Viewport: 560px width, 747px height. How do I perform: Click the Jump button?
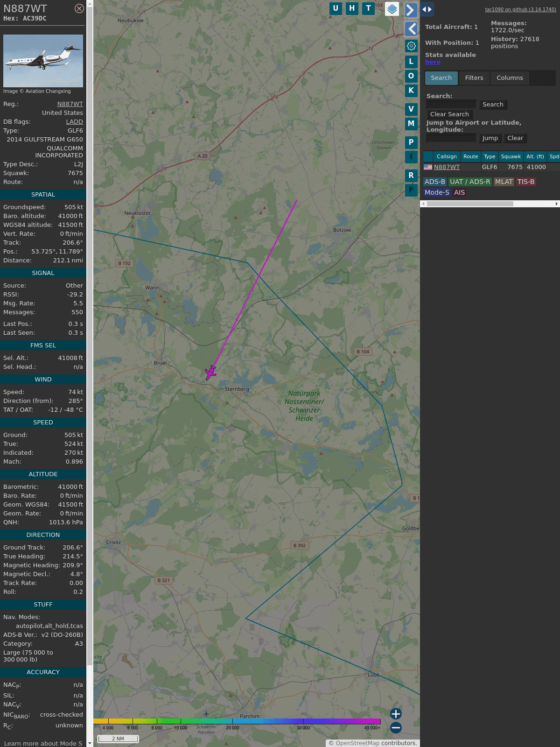(490, 138)
